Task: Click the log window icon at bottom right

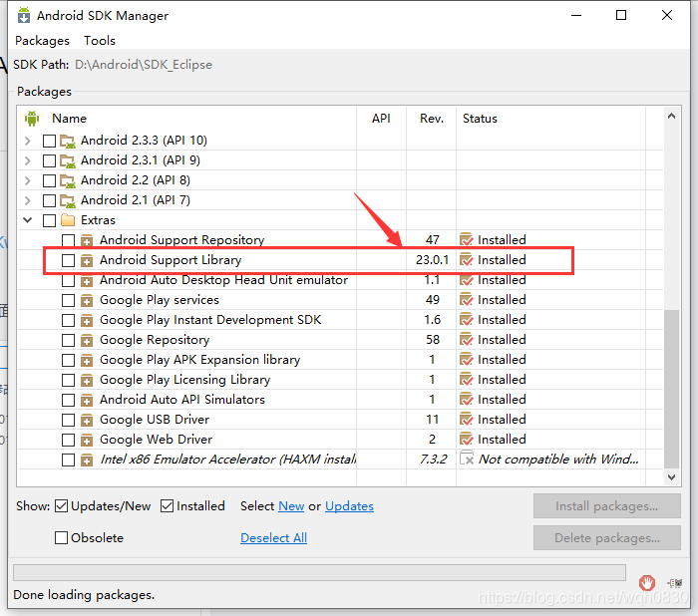Action: click(675, 583)
